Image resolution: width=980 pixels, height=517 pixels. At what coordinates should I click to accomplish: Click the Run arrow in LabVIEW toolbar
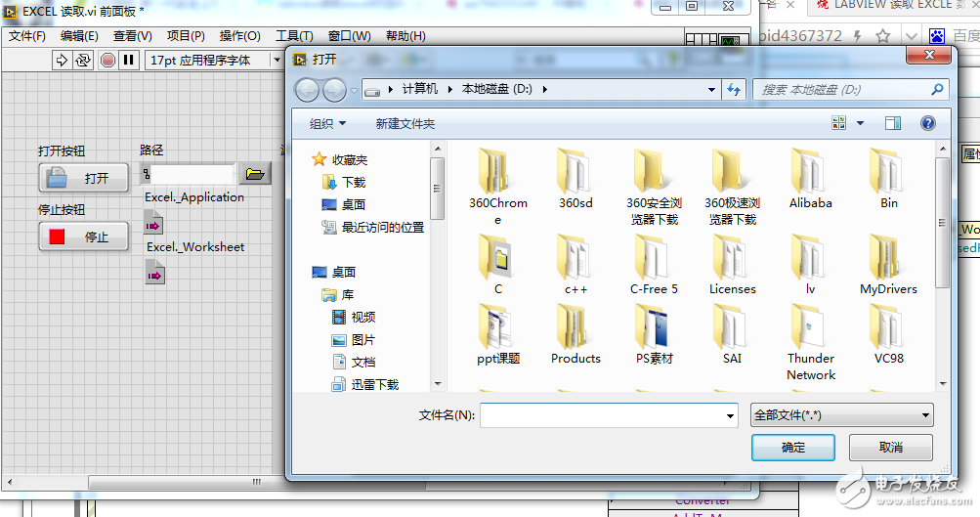click(x=62, y=60)
